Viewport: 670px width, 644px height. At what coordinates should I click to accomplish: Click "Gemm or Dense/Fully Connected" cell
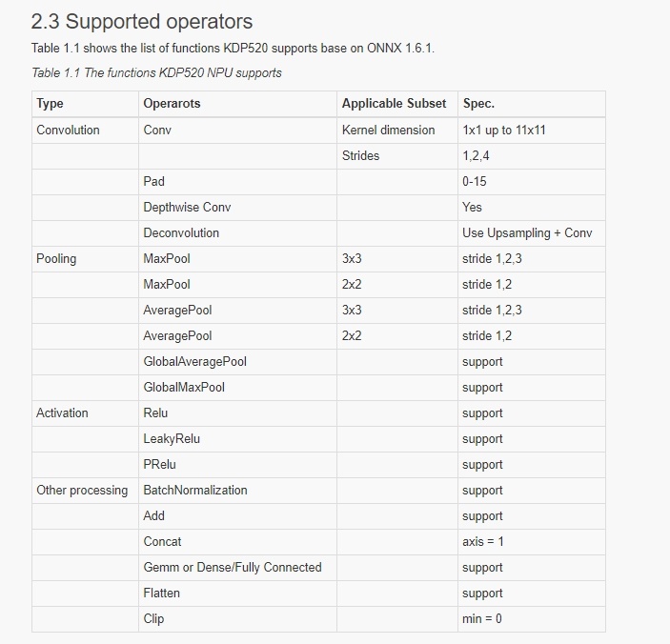[x=233, y=567]
